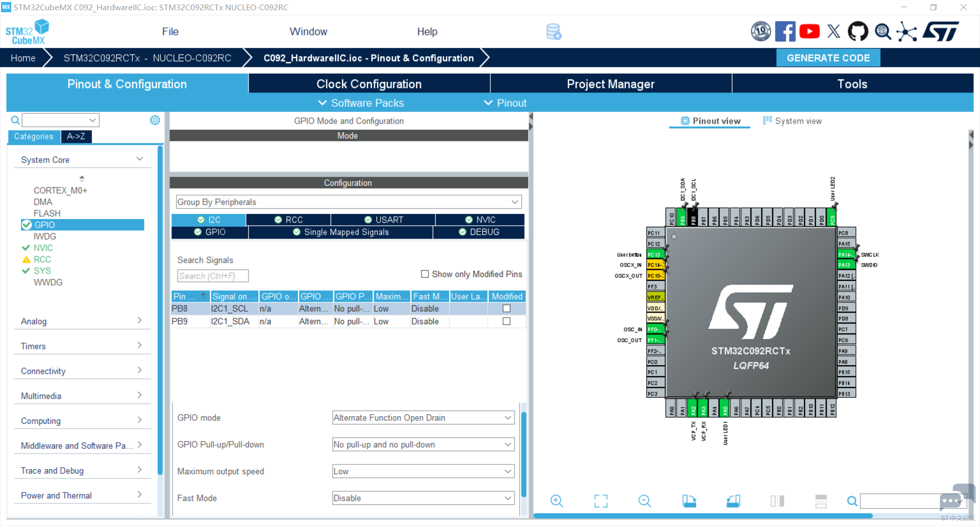Switch to the Clock Configuration tab
Screen dimensions: 980x526
click(369, 84)
